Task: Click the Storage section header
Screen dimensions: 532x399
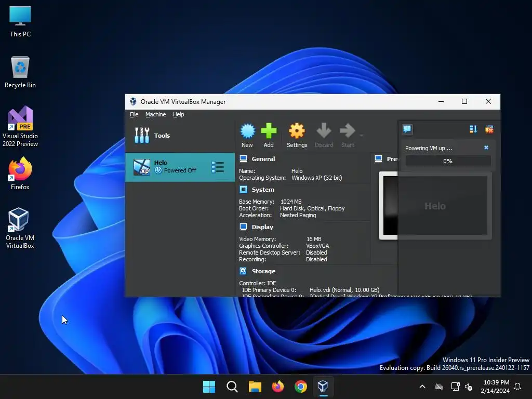Action: point(263,271)
